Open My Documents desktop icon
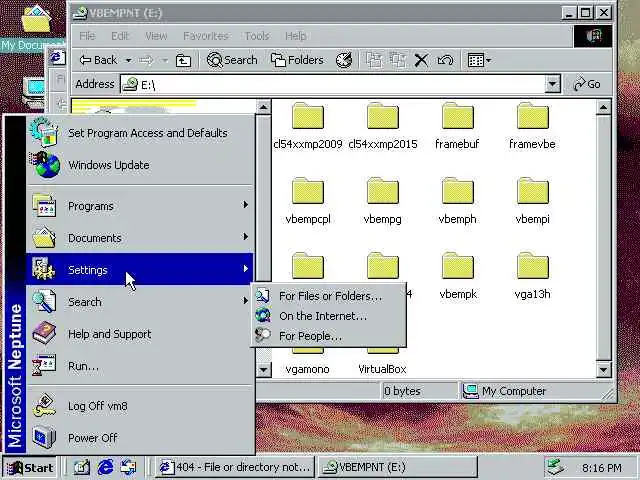This screenshot has height=480, width=640. point(35,28)
